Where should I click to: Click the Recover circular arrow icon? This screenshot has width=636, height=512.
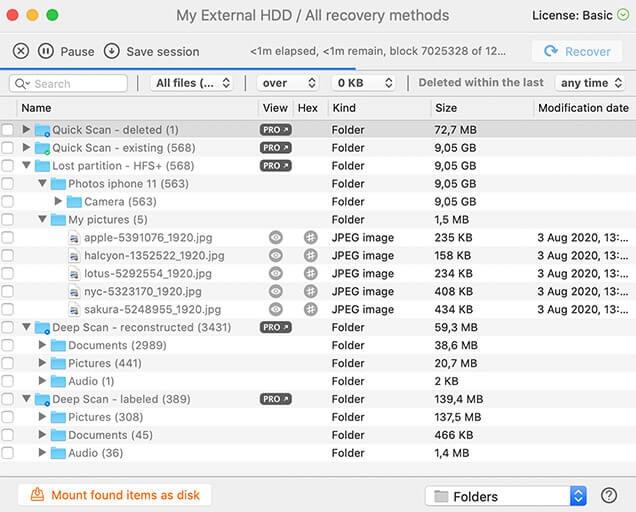pyautogui.click(x=551, y=51)
